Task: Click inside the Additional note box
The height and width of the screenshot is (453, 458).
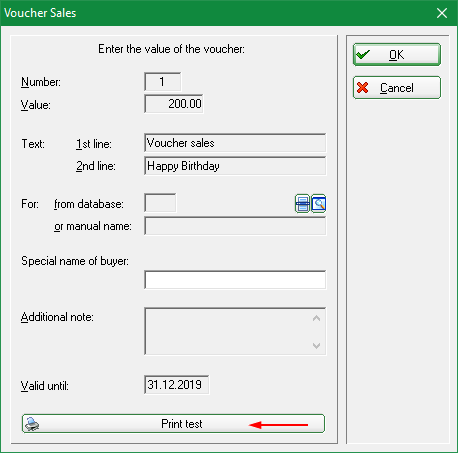Action: click(x=227, y=331)
